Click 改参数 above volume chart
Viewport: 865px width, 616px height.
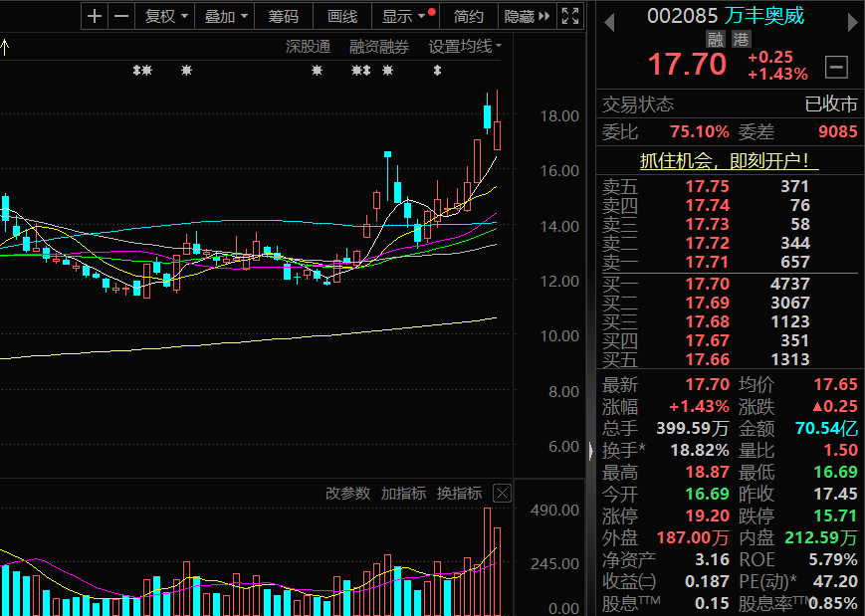[347, 493]
